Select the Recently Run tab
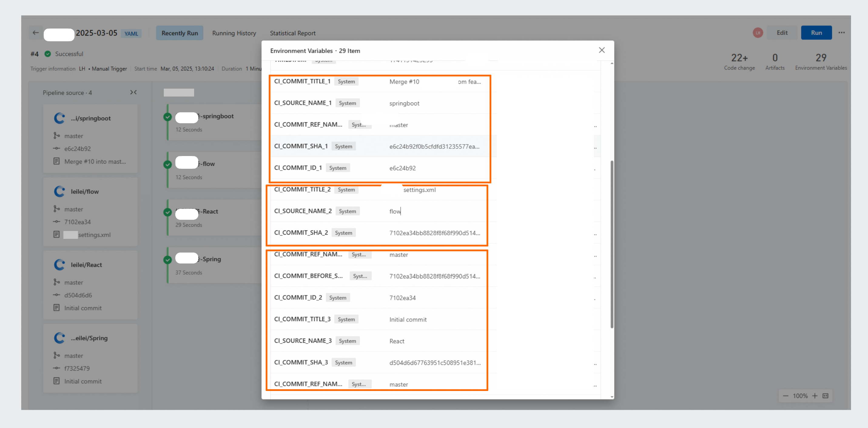Image resolution: width=868 pixels, height=428 pixels. click(180, 33)
